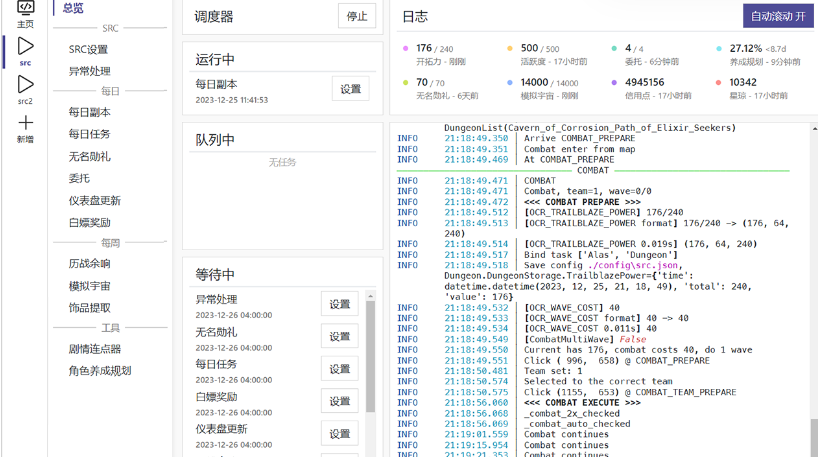Select the src instance play icon
The height and width of the screenshot is (457, 818).
click(x=25, y=47)
